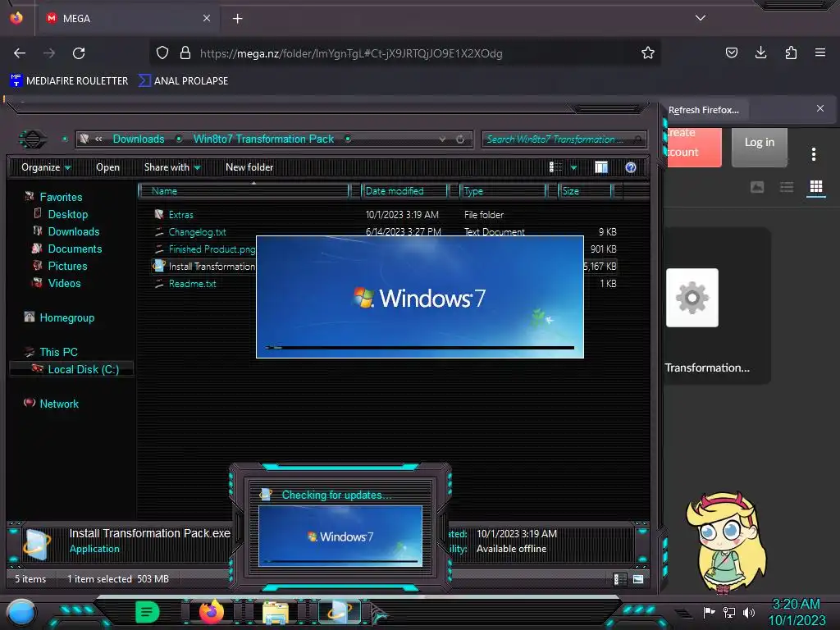This screenshot has width=840, height=630.
Task: Select Local Disk (C:)
Action: point(72,369)
